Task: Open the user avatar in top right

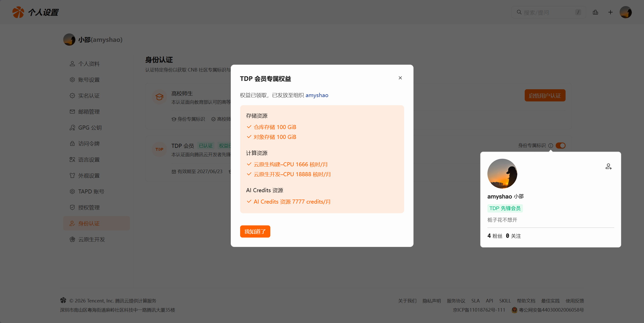Action: [x=625, y=12]
